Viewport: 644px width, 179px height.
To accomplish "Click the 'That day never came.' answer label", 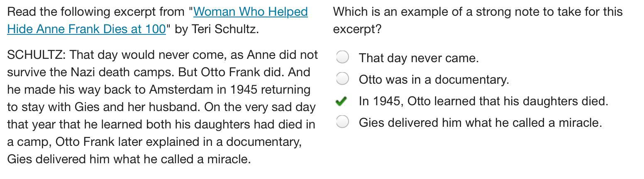I will tap(418, 58).
